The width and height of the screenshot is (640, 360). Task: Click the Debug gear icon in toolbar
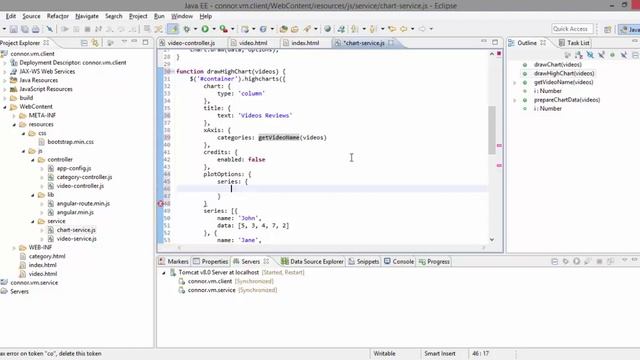tap(187, 29)
